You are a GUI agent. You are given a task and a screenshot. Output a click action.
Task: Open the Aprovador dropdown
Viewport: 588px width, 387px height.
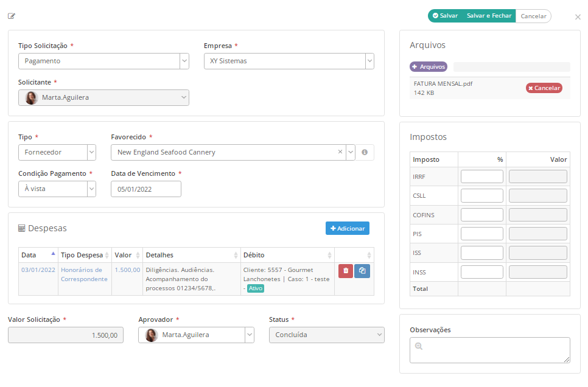point(249,335)
